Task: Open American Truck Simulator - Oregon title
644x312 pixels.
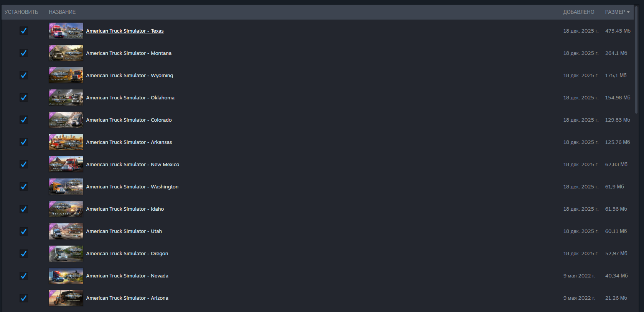Action: point(127,253)
